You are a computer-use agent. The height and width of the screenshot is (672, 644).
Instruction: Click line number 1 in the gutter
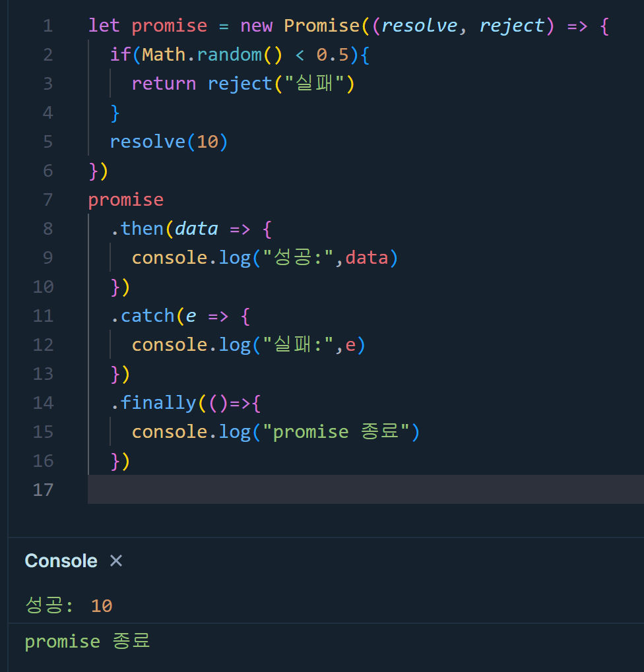pos(48,26)
